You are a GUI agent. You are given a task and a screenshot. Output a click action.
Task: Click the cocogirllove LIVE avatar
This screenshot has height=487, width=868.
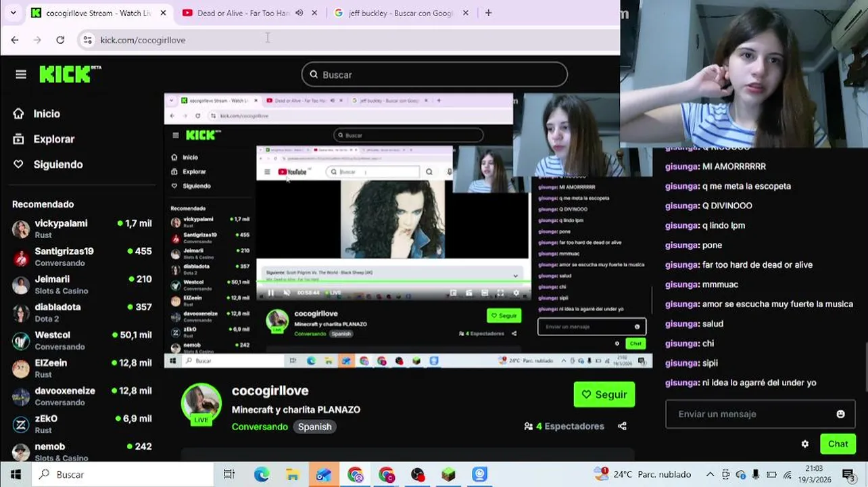tap(201, 403)
